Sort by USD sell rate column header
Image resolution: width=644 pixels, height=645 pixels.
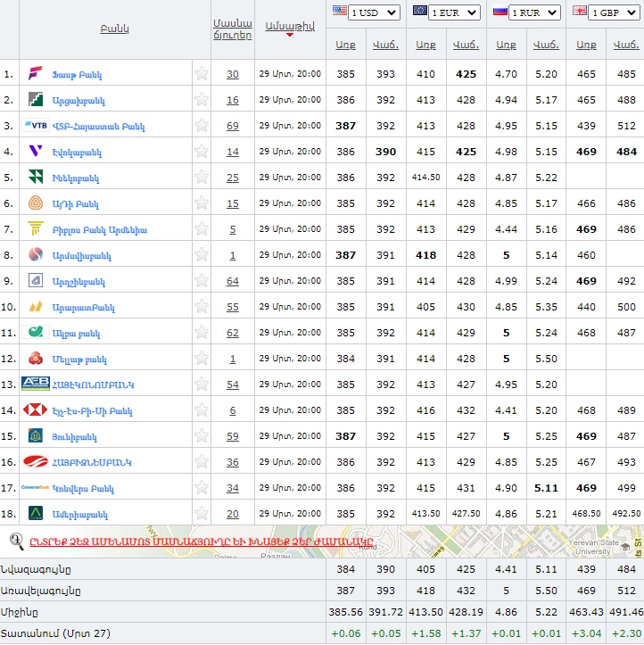point(385,45)
